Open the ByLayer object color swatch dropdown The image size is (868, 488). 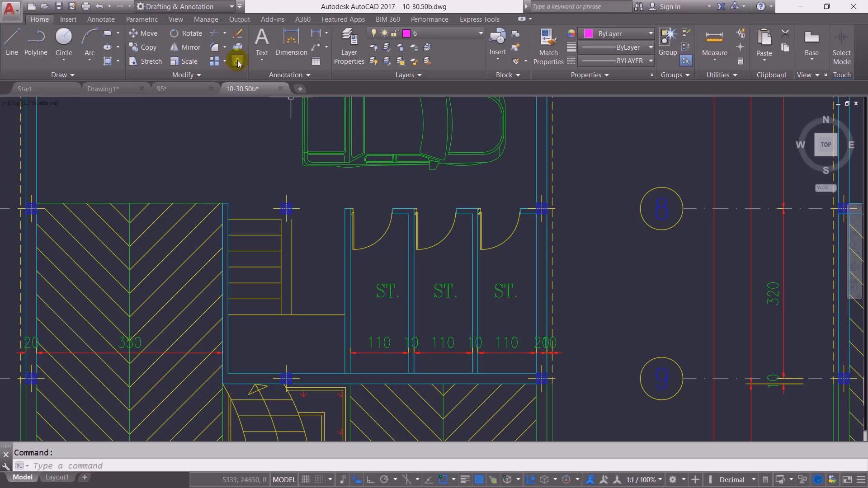(651, 33)
